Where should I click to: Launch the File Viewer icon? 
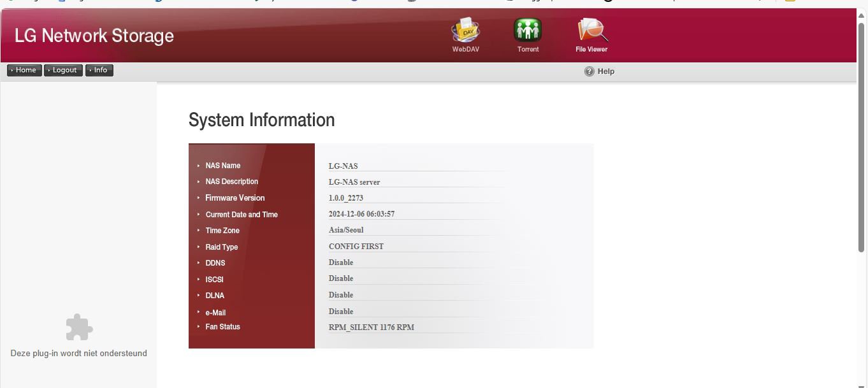[x=592, y=30]
